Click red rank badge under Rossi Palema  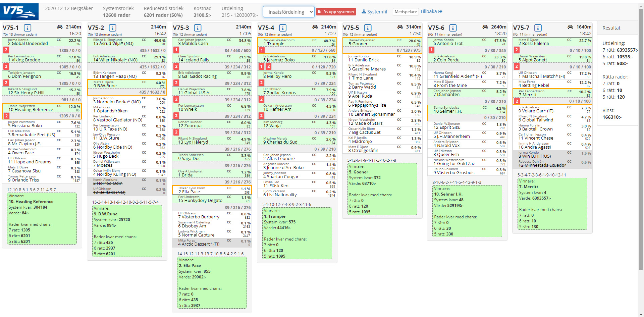[517, 50]
